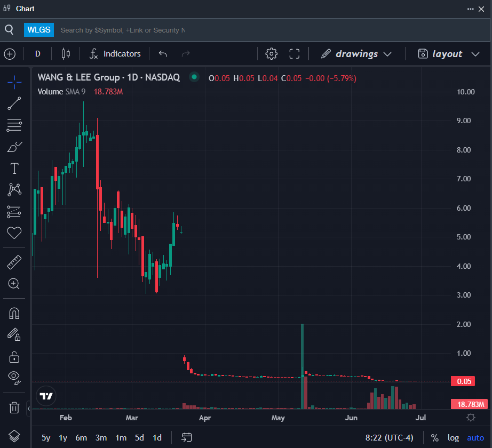
Task: Click the volume label 18.783M on the scale
Action: click(x=470, y=404)
